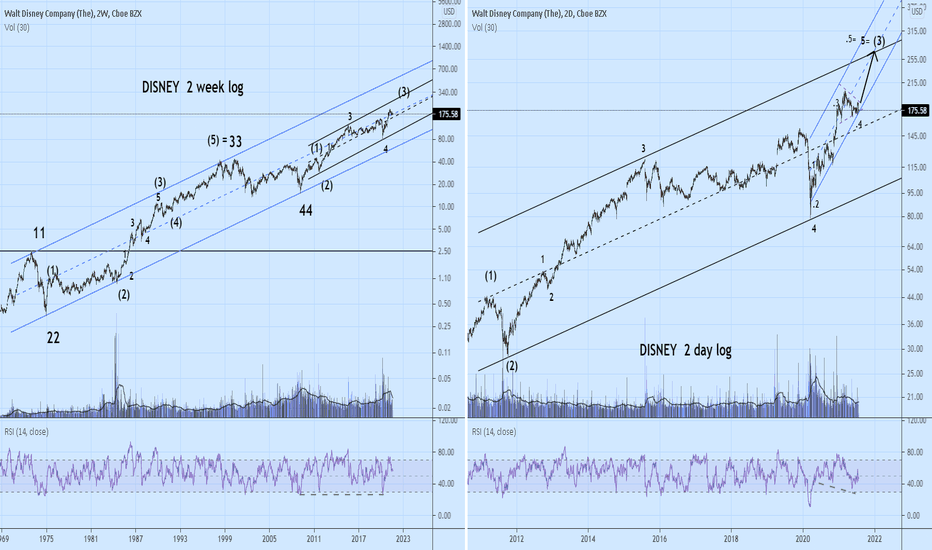Click year 2023 on the time axis
The height and width of the screenshot is (550, 932).
403,539
